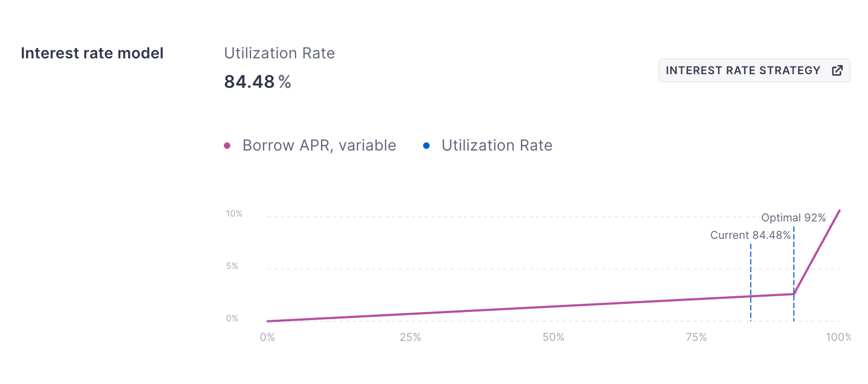
Task: Click the blue Utilization Rate legend dot
Action: (x=426, y=146)
